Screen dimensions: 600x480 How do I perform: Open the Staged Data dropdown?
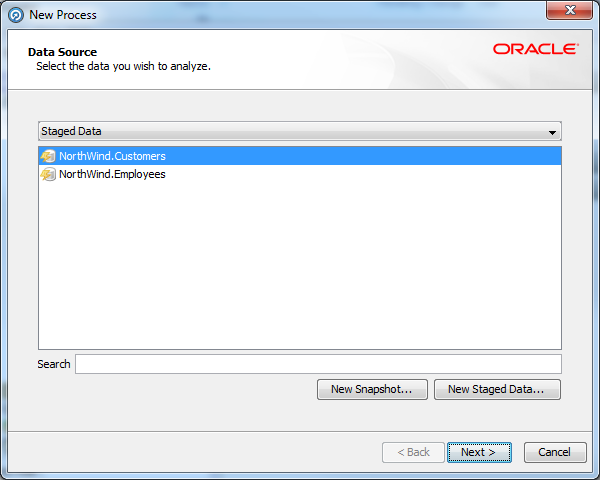(x=300, y=131)
